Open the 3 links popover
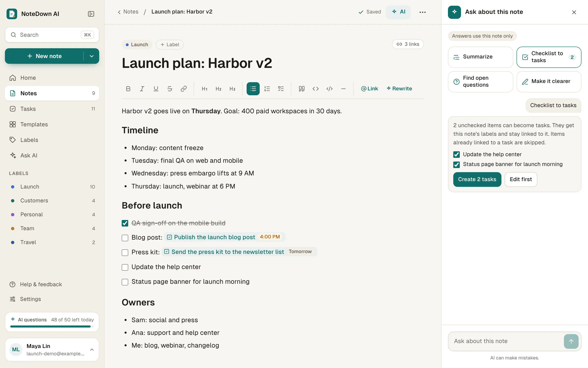The width and height of the screenshot is (588, 368). (408, 44)
